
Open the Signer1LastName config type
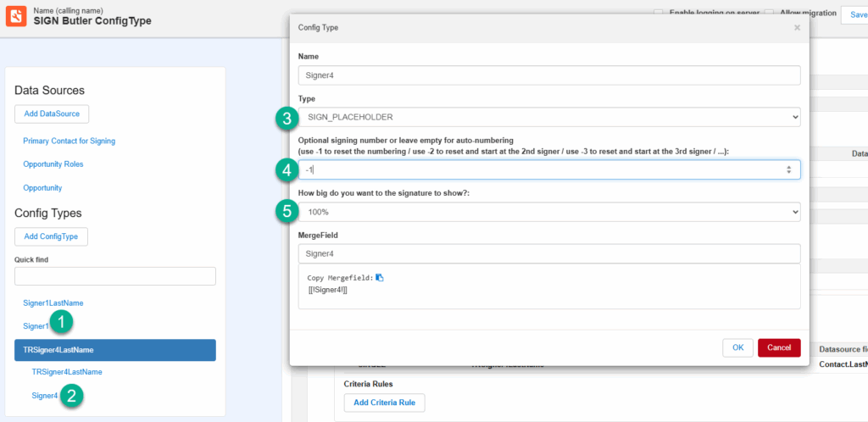pyautogui.click(x=53, y=303)
